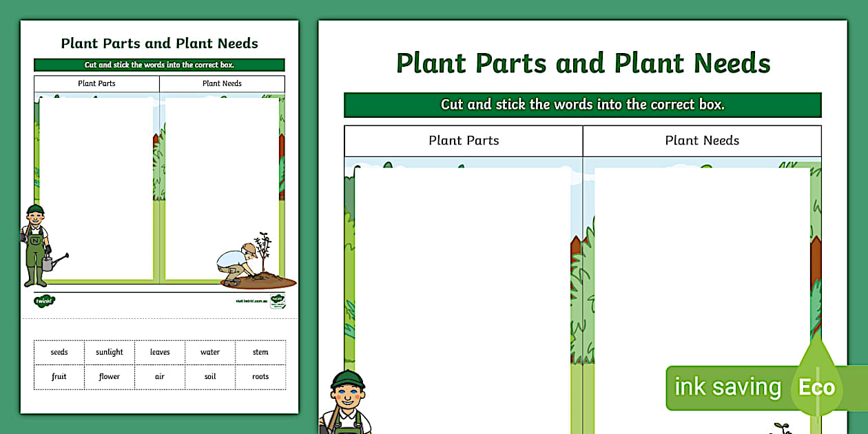This screenshot has width=868, height=434.
Task: Select the 'seeds' word card
Action: point(59,352)
